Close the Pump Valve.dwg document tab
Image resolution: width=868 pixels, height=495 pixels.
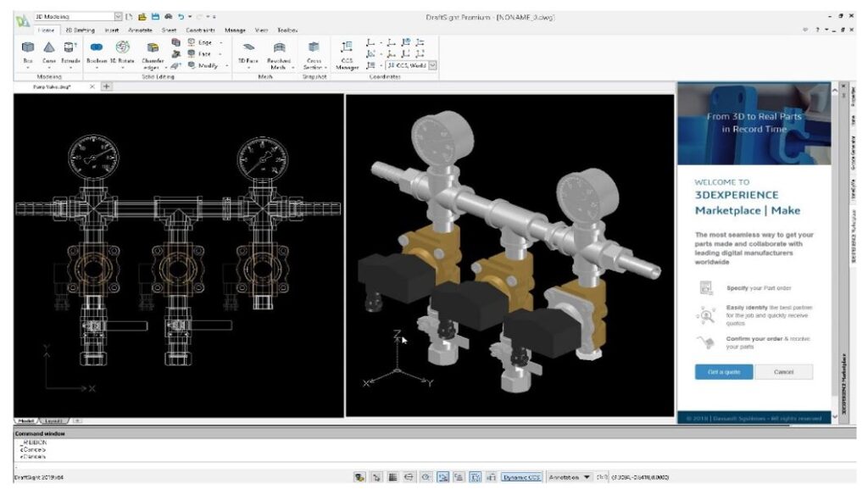[x=92, y=86]
